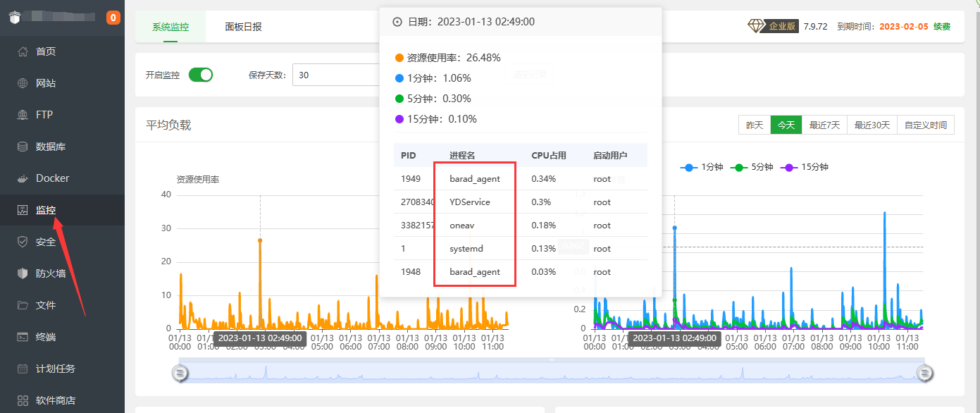The image size is (980, 413).
Task: Click the systemd process name
Action: tap(466, 249)
